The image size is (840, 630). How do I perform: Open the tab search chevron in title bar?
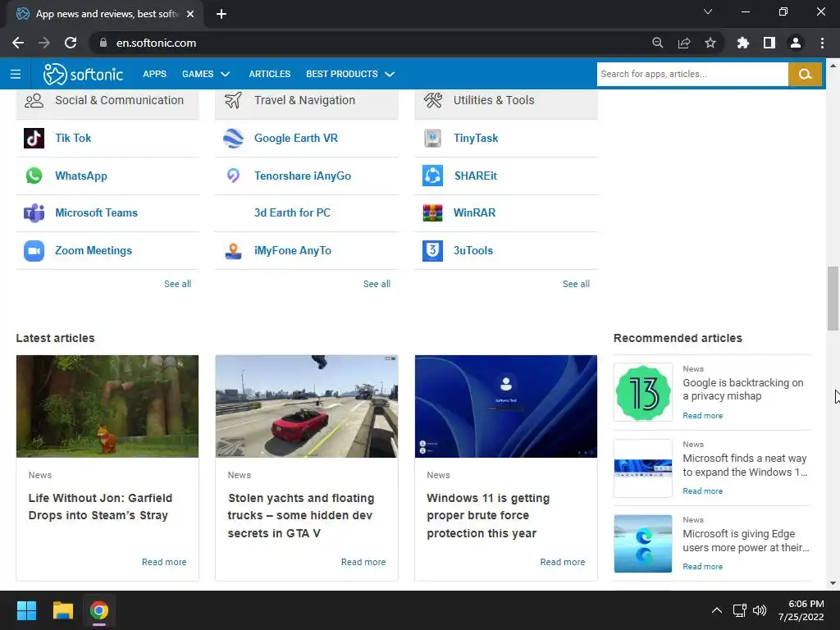708,11
